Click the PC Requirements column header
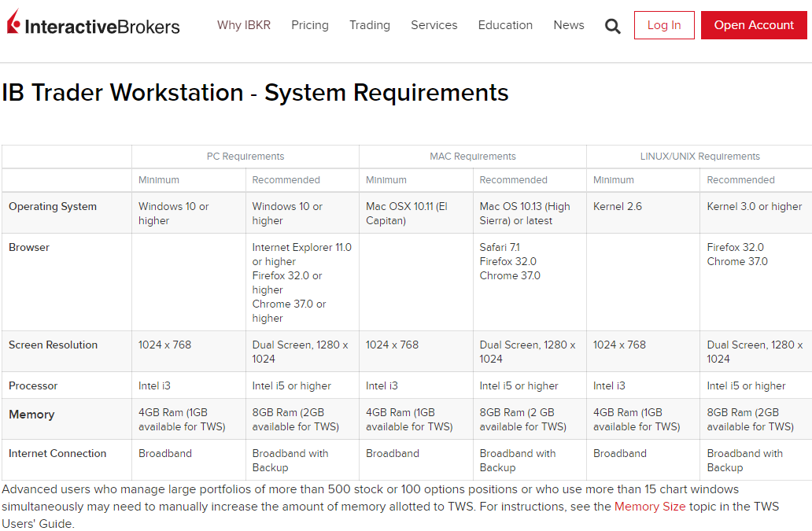Screen dimensions: 812x531 pos(245,157)
